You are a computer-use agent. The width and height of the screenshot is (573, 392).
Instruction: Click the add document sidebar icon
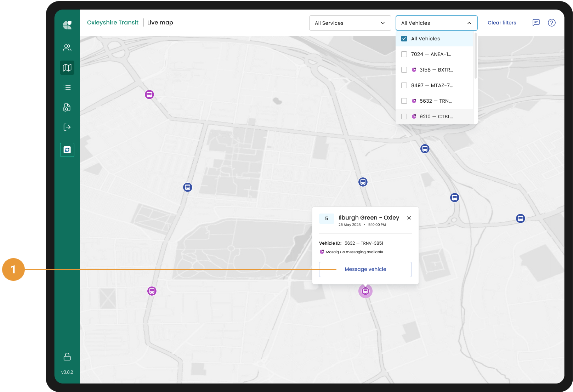click(67, 107)
